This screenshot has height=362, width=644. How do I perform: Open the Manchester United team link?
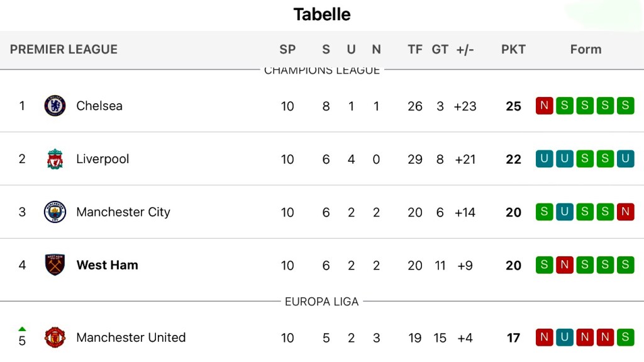tap(131, 337)
